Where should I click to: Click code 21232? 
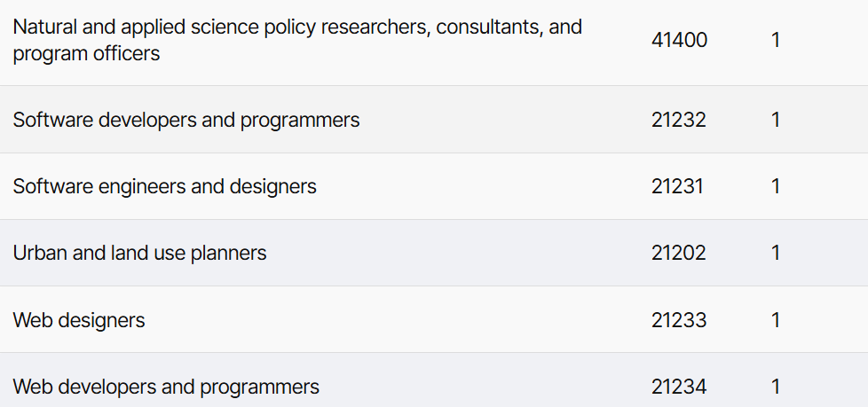point(679,120)
